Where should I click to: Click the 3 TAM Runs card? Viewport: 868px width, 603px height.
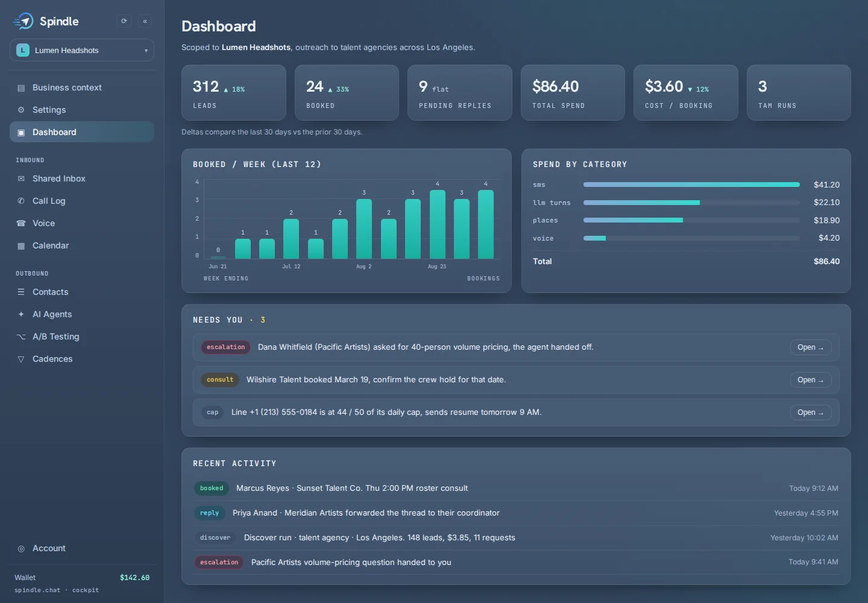tap(799, 93)
